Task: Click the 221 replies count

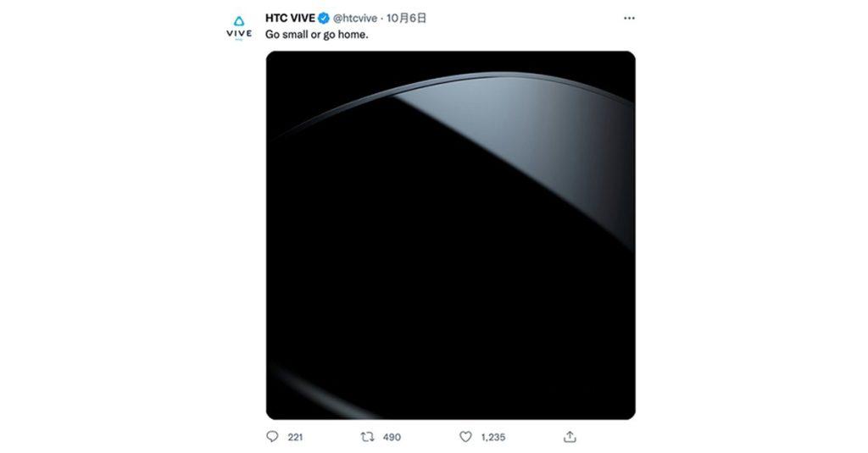Action: 295,437
